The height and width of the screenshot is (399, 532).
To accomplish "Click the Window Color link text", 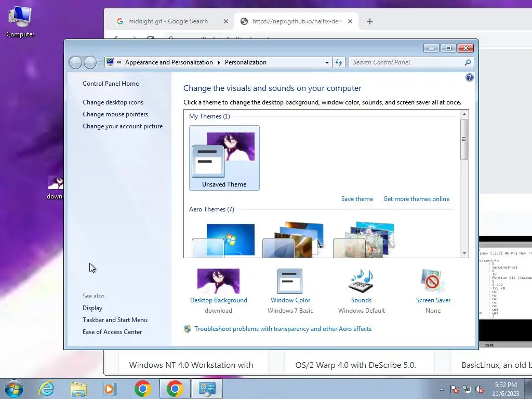I will pyautogui.click(x=290, y=300).
